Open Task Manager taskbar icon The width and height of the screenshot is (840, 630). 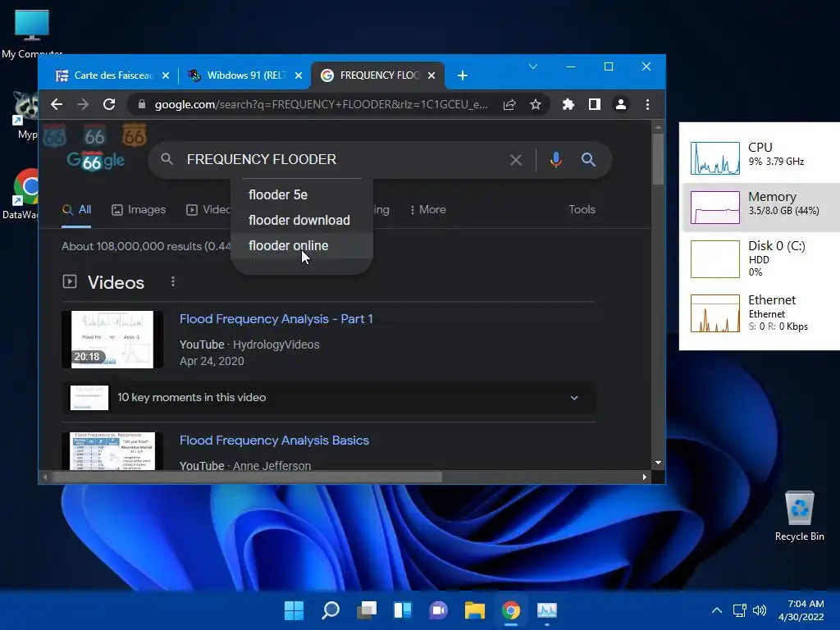(x=547, y=610)
